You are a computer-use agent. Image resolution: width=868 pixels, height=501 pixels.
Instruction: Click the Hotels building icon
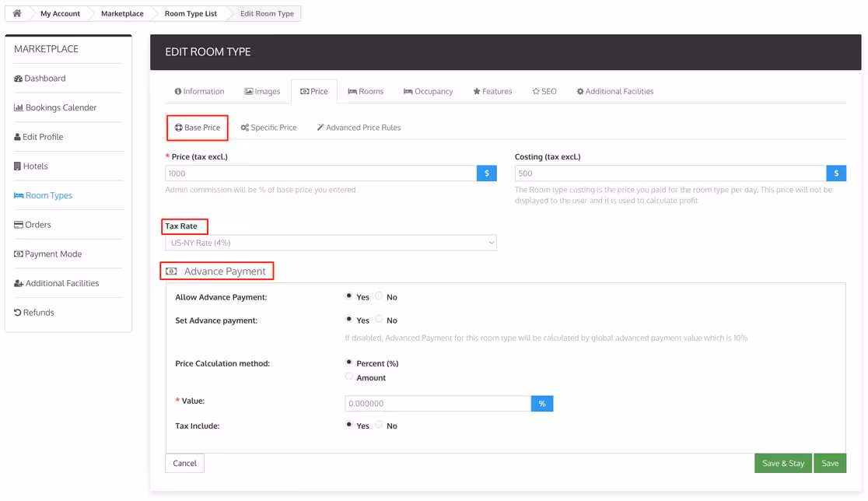(x=17, y=166)
